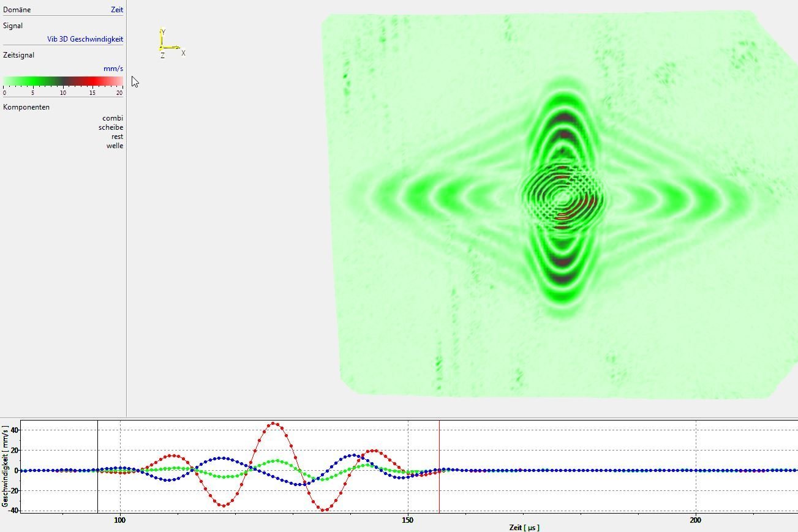Collapse the Komponenten section

pyautogui.click(x=26, y=107)
